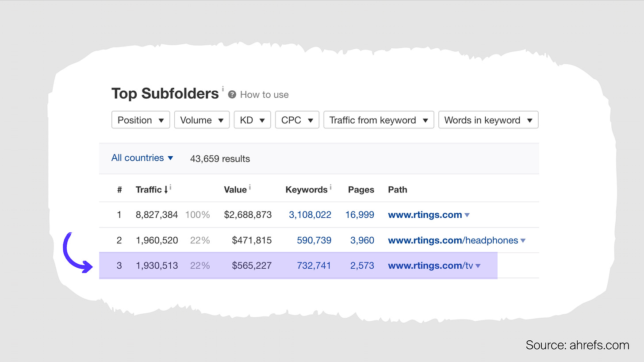Viewport: 644px width, 362px height.
Task: Select traffic value 8,827,384
Action: pos(157,215)
